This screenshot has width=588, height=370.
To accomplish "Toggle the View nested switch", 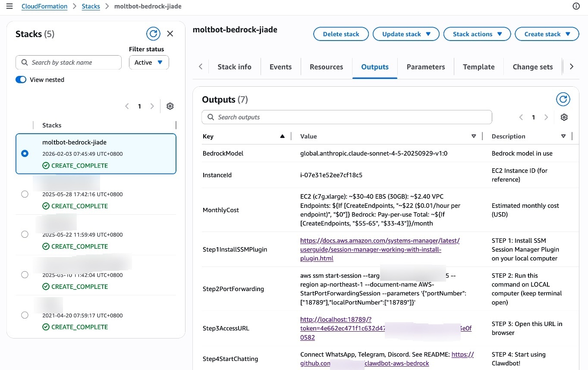I will (21, 80).
